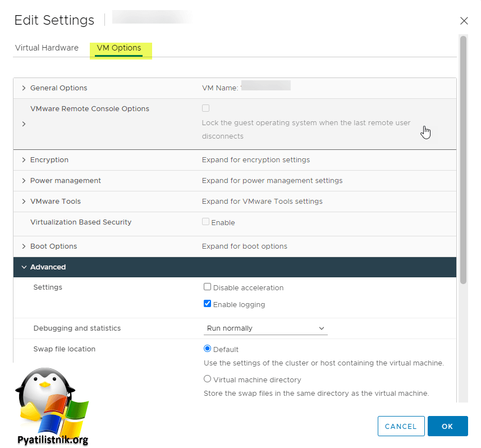The height and width of the screenshot is (448, 481).
Task: Uncheck the Enable logging checkbox
Action: [208, 304]
